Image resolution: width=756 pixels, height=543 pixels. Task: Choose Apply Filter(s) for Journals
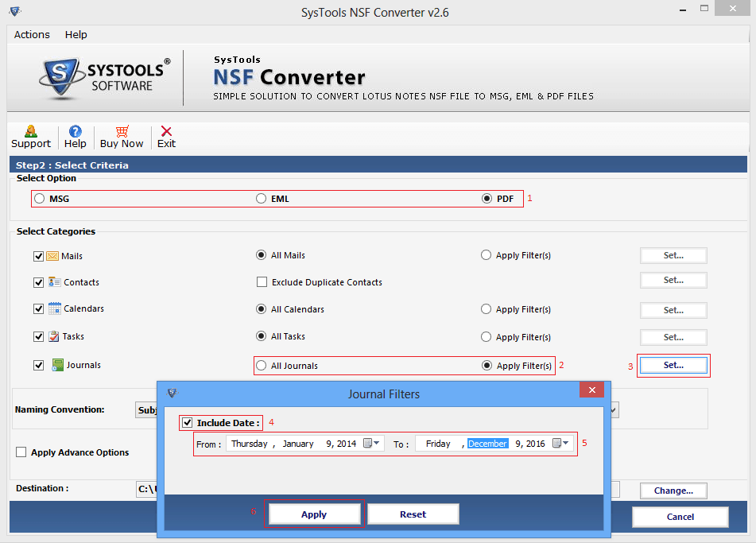(x=487, y=366)
